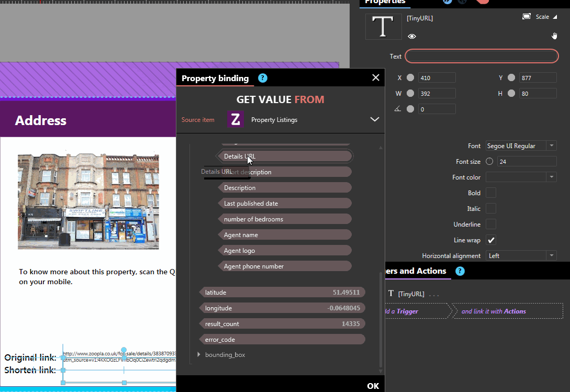This screenshot has height=392, width=570.
Task: Click the property photo on canvas
Action: [88, 201]
